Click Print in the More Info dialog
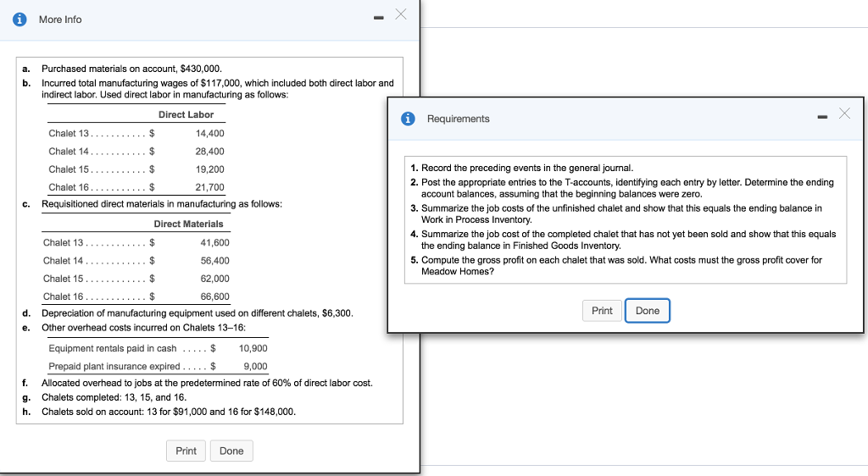 tap(186, 451)
